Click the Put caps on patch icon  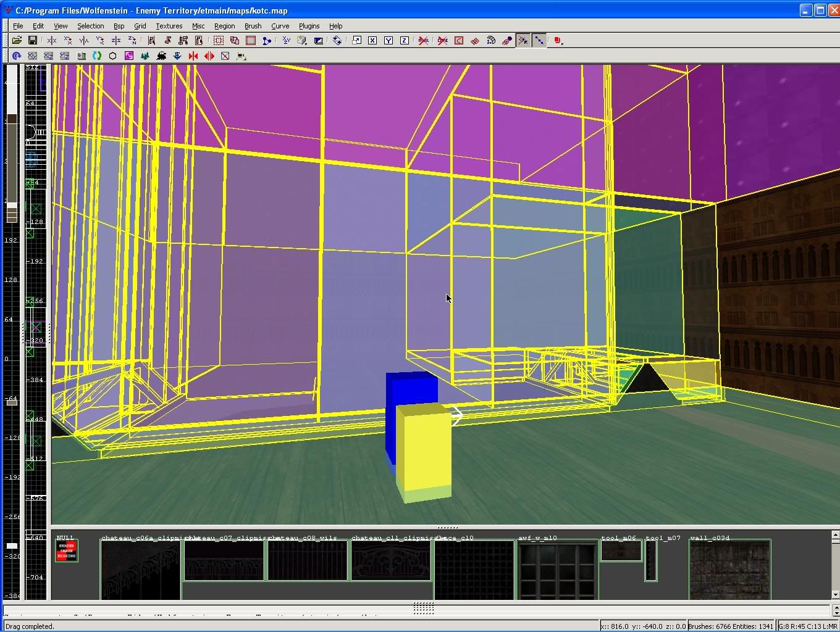pos(507,41)
